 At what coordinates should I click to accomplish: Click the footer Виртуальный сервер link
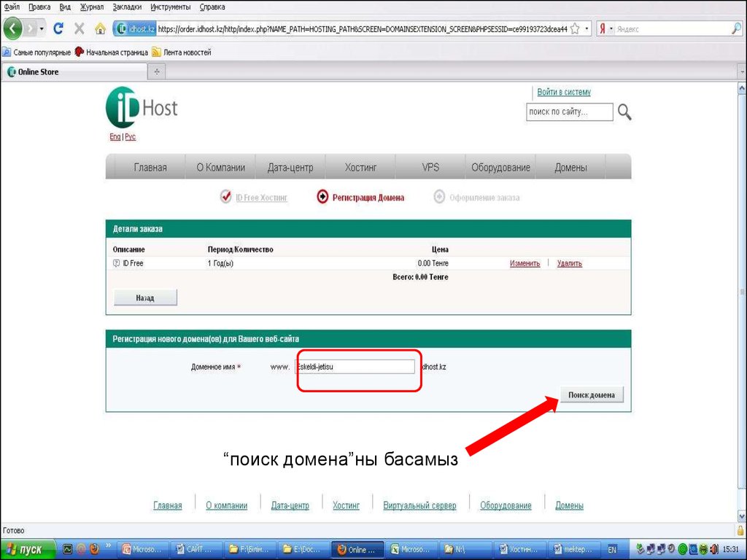(419, 505)
